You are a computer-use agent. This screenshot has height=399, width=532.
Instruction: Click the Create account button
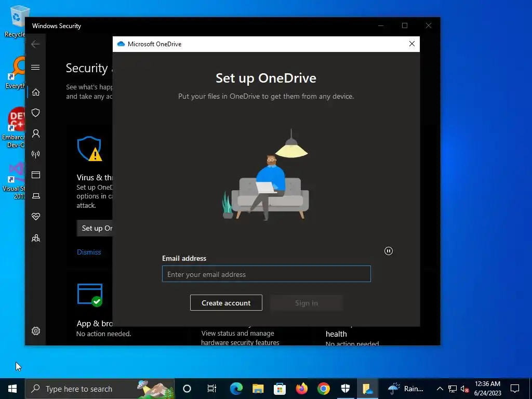(x=226, y=303)
